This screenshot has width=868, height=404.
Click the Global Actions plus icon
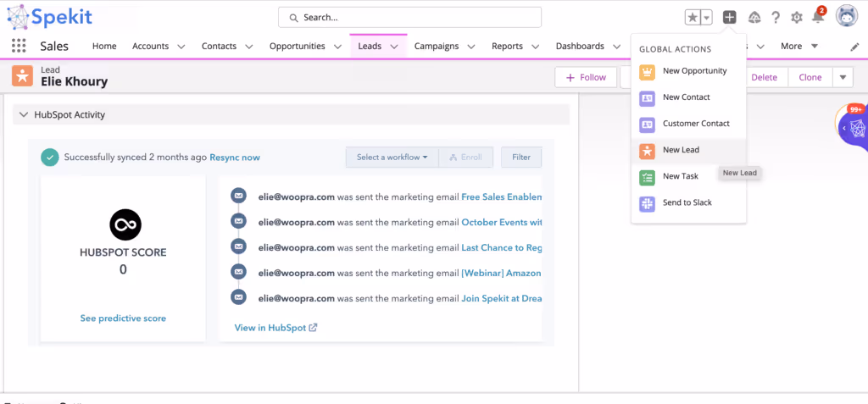pyautogui.click(x=730, y=17)
